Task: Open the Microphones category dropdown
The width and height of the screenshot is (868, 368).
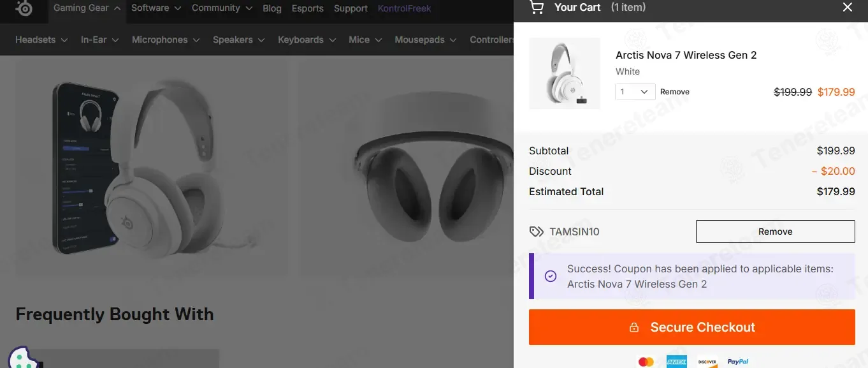Action: [x=166, y=40]
